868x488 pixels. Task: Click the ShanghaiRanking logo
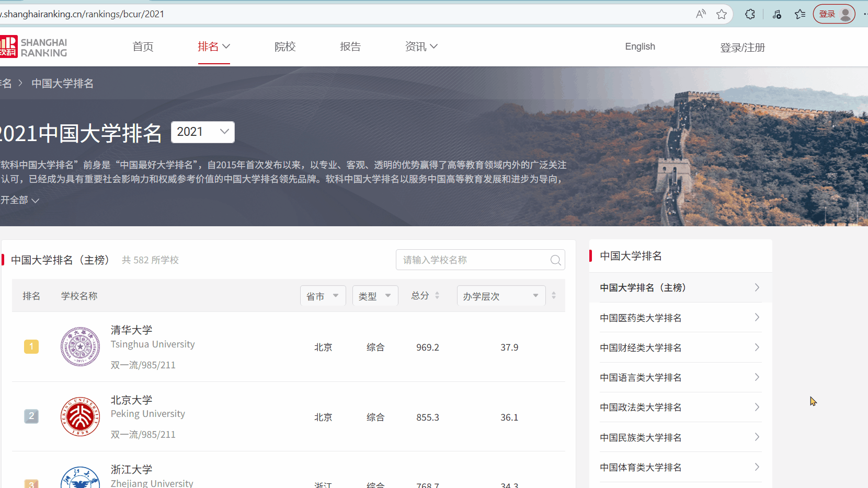(33, 47)
